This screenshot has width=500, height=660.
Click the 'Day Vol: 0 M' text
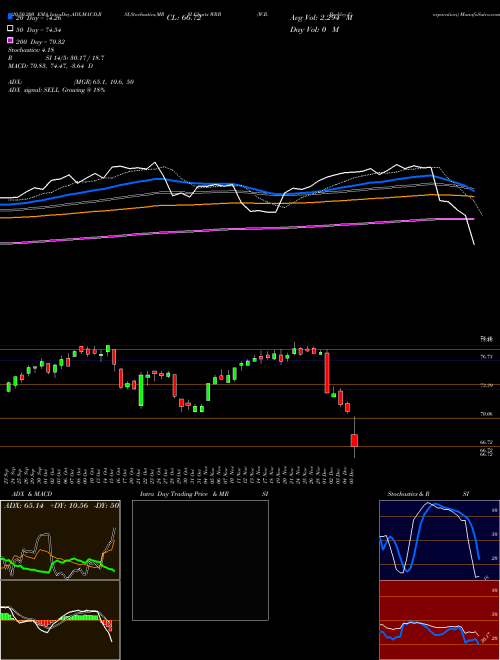[x=314, y=29]
